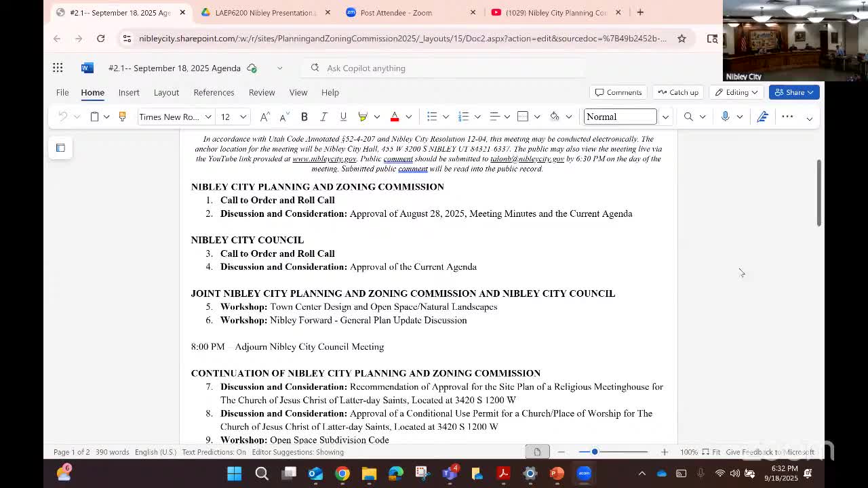The height and width of the screenshot is (488, 868).
Task: Click the Format Painter icon
Action: pyautogui.click(x=122, y=117)
